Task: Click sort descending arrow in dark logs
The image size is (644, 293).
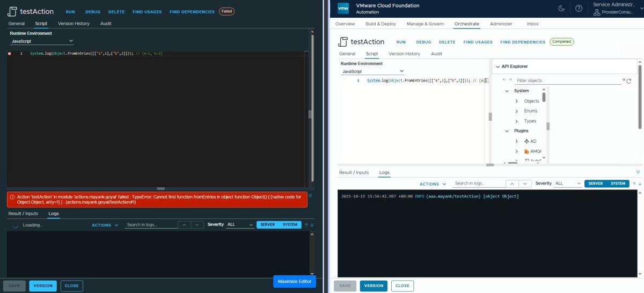Action: pos(312,225)
